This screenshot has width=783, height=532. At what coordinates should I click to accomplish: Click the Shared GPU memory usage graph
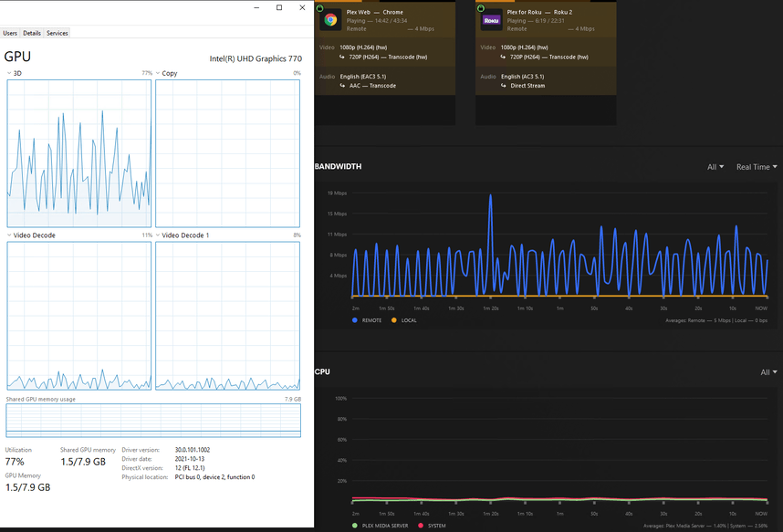pos(153,420)
